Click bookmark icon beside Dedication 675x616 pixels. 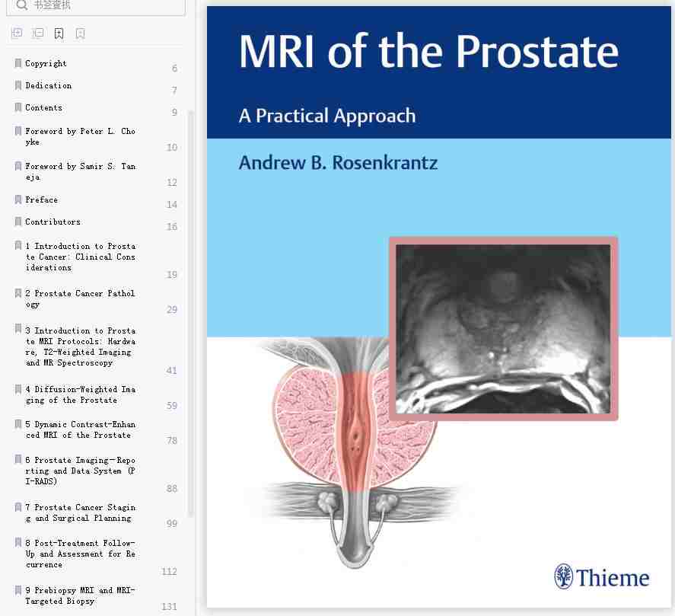click(x=18, y=85)
